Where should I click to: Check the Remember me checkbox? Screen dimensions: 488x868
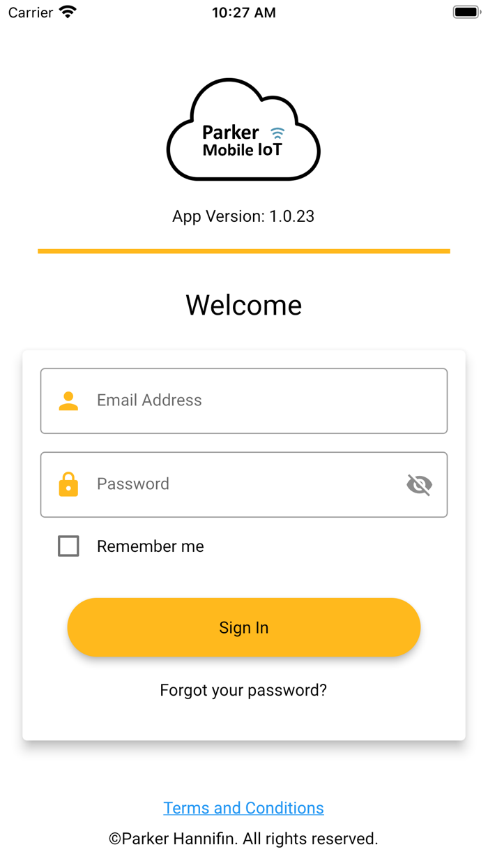click(68, 546)
